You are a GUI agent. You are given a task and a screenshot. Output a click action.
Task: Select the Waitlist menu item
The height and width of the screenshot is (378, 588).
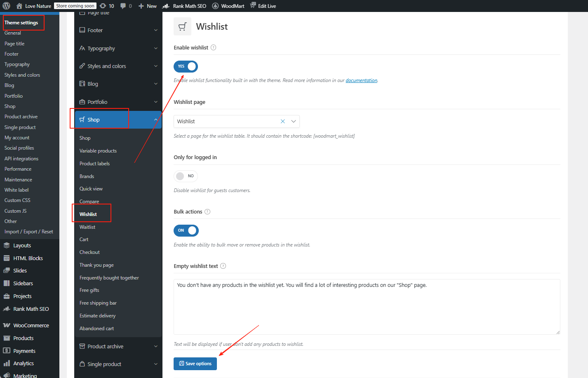tap(87, 227)
